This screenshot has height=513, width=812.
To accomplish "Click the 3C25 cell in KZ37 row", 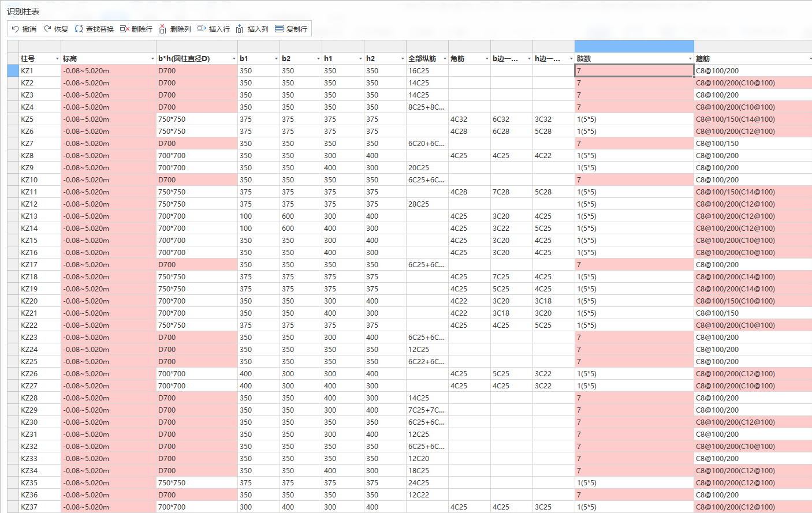I will tap(554, 507).
